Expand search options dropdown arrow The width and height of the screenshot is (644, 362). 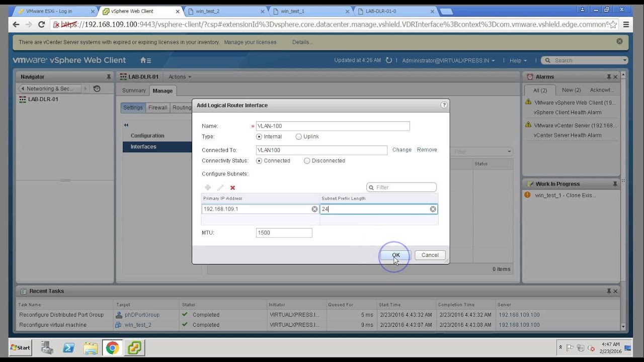coord(624,60)
